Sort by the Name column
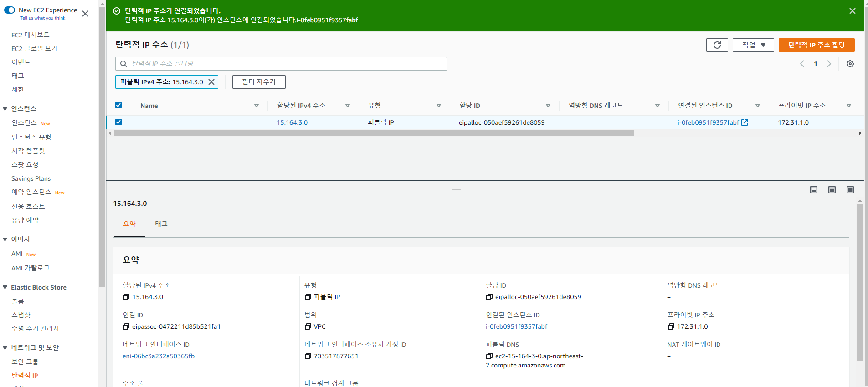This screenshot has height=387, width=868. tap(257, 106)
